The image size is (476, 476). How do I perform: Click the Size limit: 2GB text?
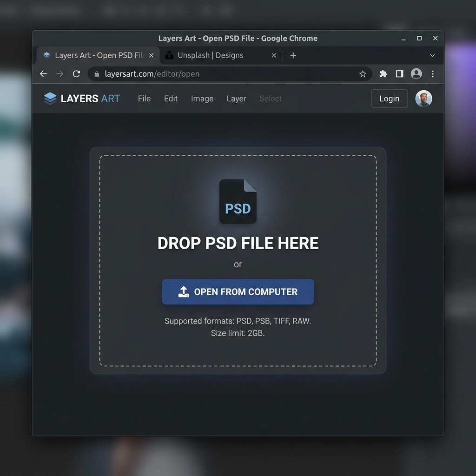tap(238, 333)
